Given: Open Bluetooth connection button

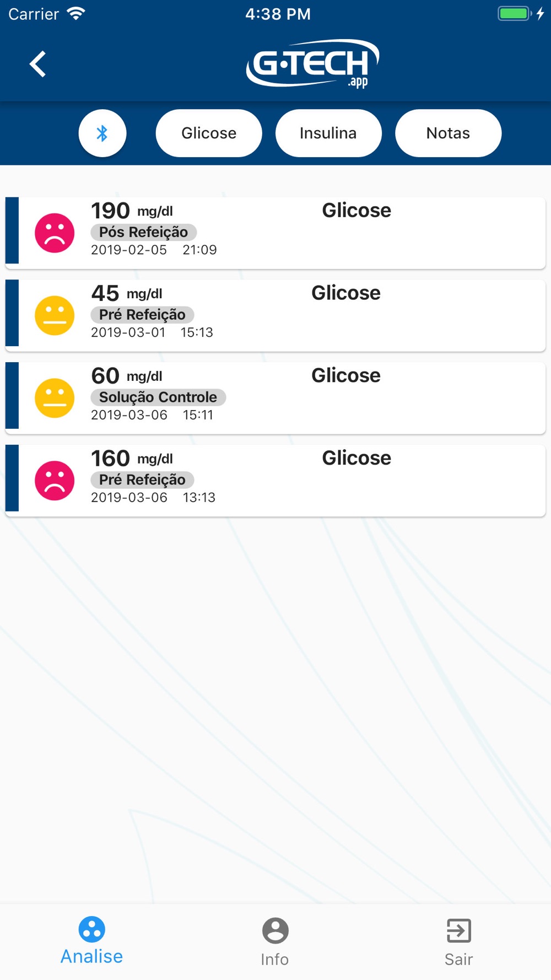Looking at the screenshot, I should 102,133.
